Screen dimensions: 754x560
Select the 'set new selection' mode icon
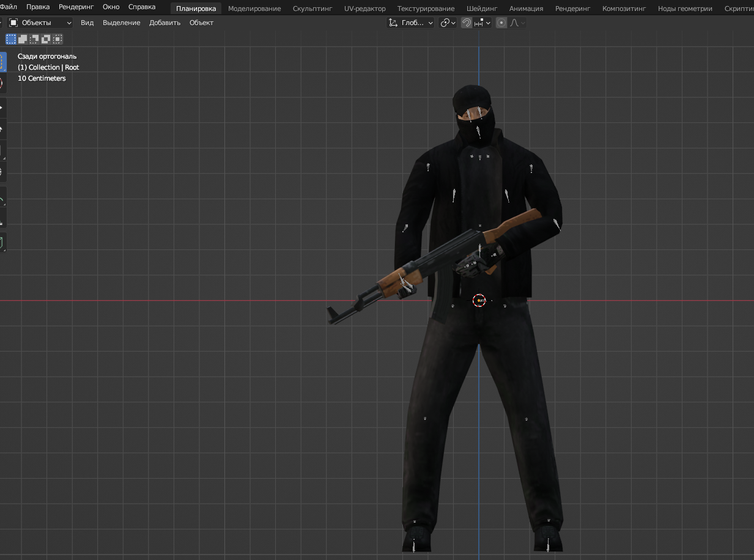pos(11,39)
